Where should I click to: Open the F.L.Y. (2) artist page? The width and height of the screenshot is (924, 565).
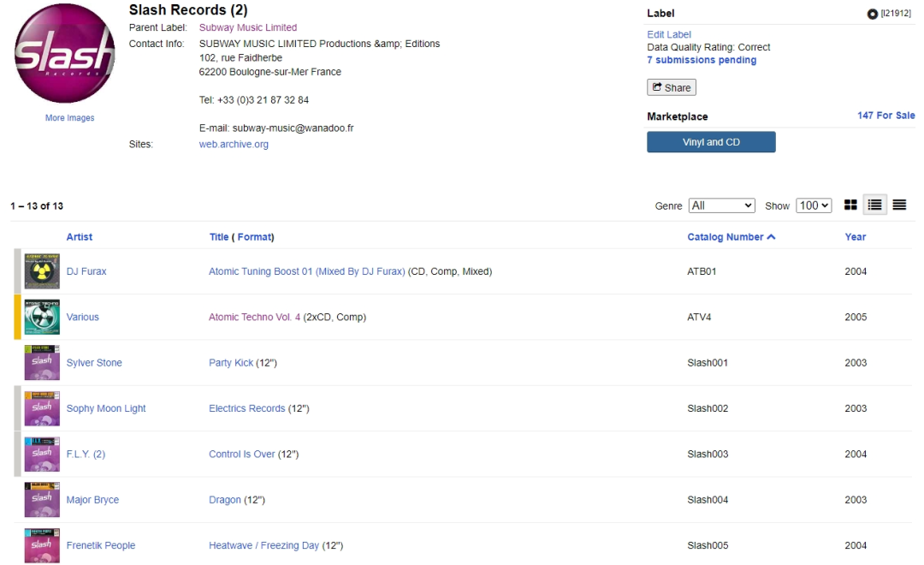click(x=86, y=454)
